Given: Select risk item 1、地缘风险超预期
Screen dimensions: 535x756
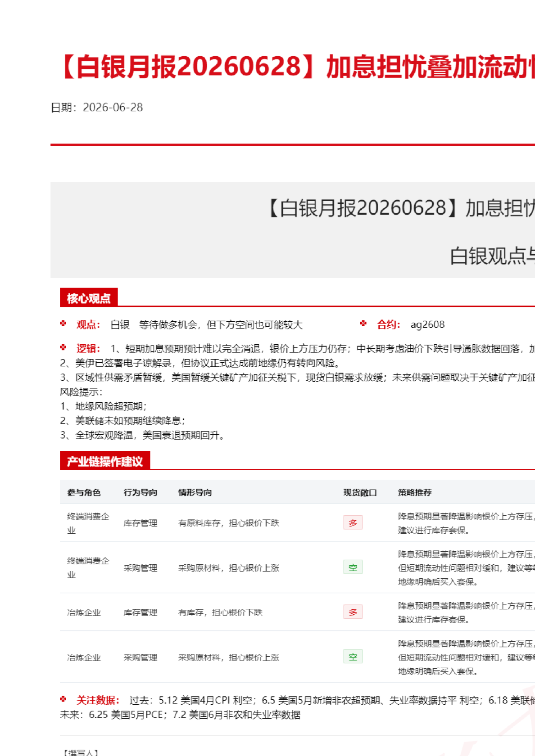Looking at the screenshot, I should 104,406.
